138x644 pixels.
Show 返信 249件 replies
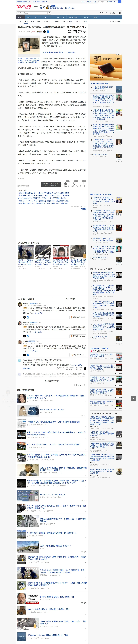click(27, 368)
